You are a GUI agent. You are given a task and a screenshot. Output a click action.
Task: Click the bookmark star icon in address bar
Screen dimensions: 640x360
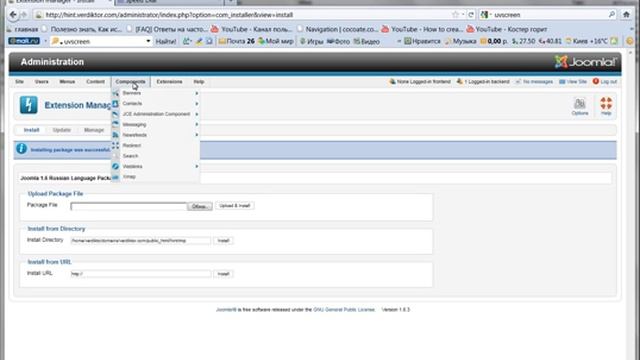[456, 15]
